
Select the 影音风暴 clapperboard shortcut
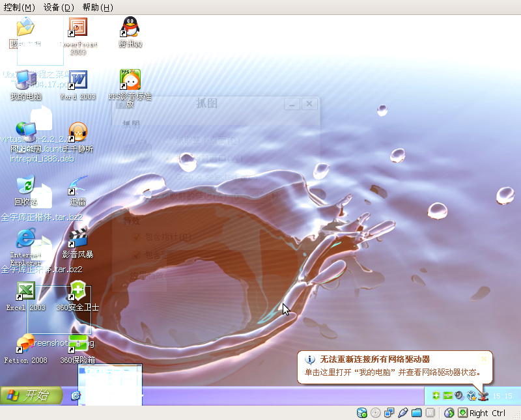[x=78, y=243]
